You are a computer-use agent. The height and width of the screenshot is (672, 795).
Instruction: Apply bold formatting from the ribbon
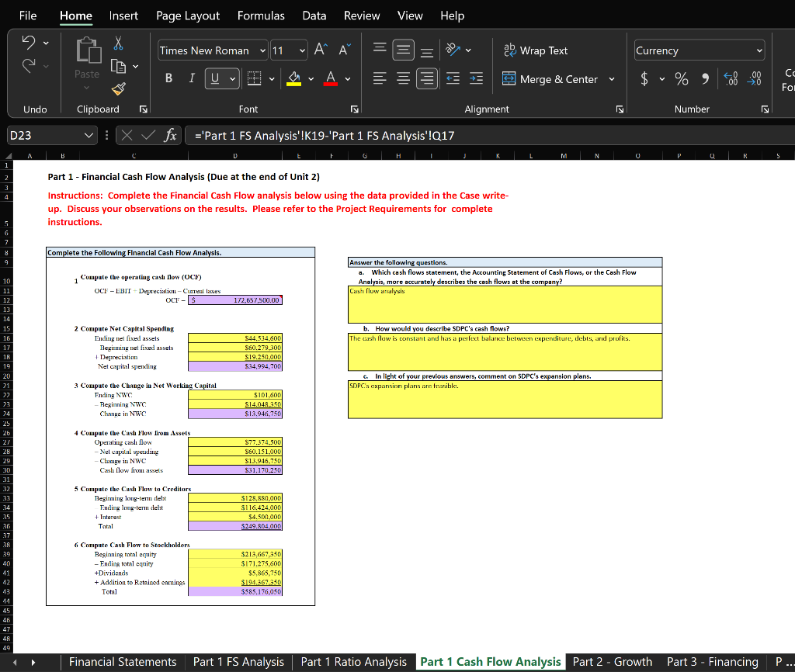(169, 78)
